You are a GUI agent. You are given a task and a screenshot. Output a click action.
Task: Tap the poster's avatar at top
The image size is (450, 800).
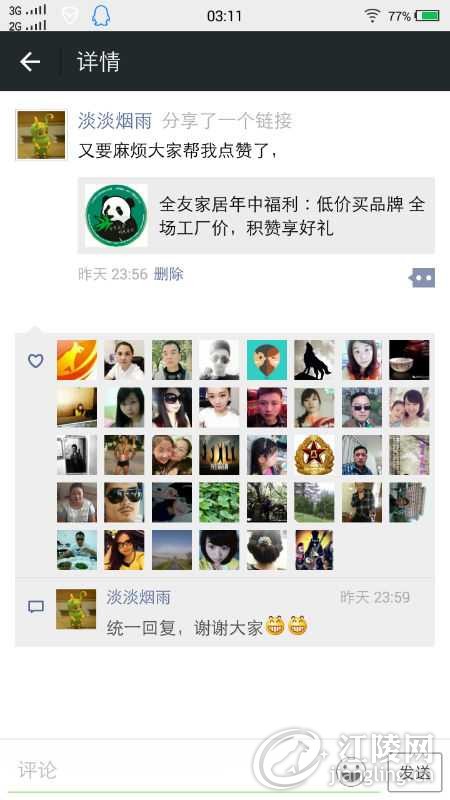[41, 135]
